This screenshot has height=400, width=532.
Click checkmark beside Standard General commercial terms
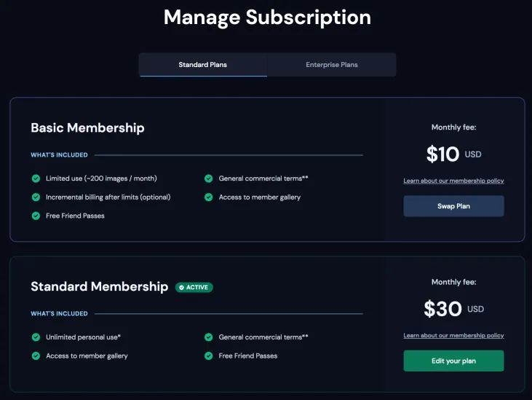point(209,337)
